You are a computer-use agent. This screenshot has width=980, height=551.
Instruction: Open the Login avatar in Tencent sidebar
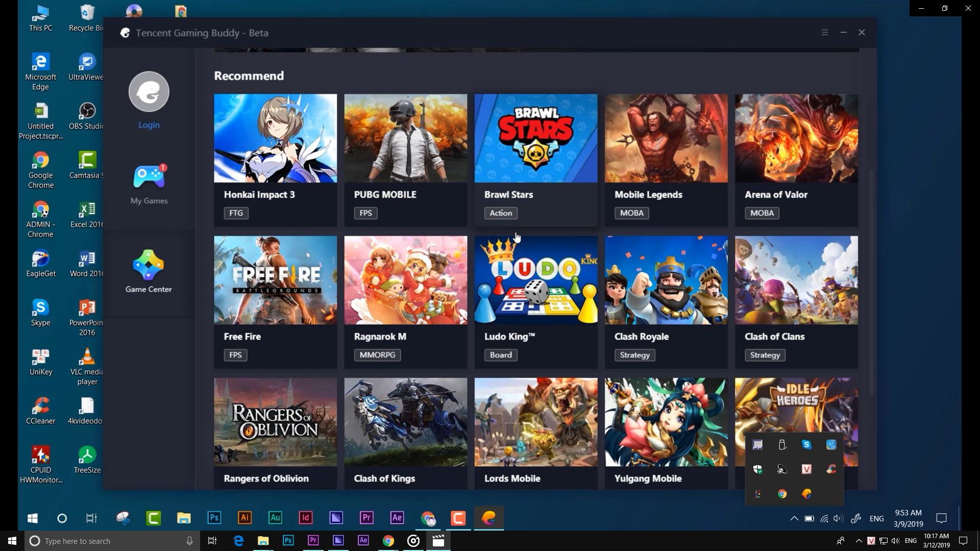pyautogui.click(x=149, y=92)
